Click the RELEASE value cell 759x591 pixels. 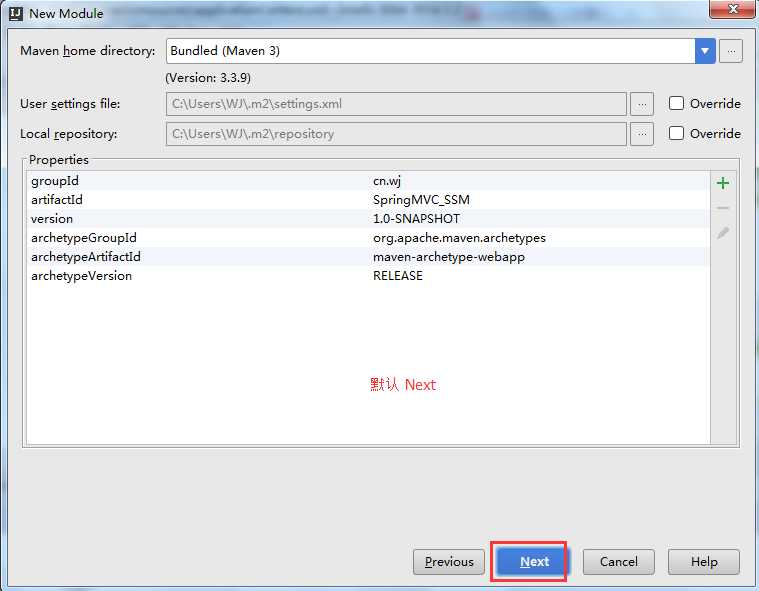pyautogui.click(x=397, y=275)
